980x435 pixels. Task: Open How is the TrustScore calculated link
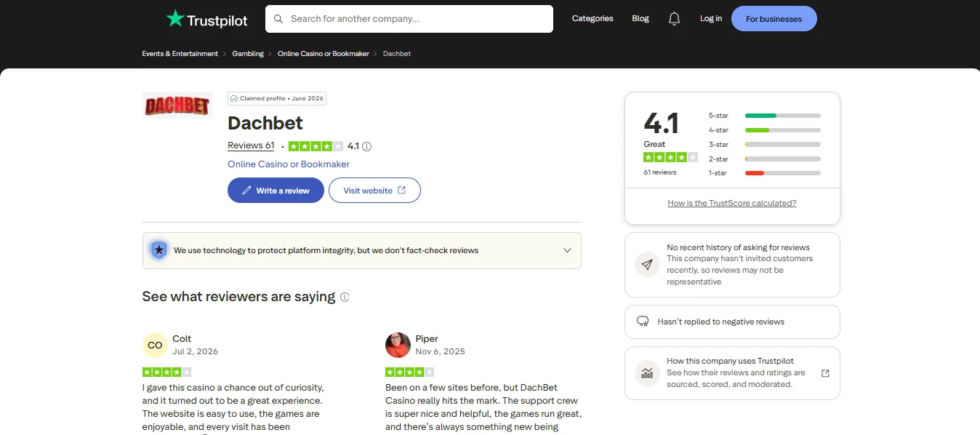732,204
